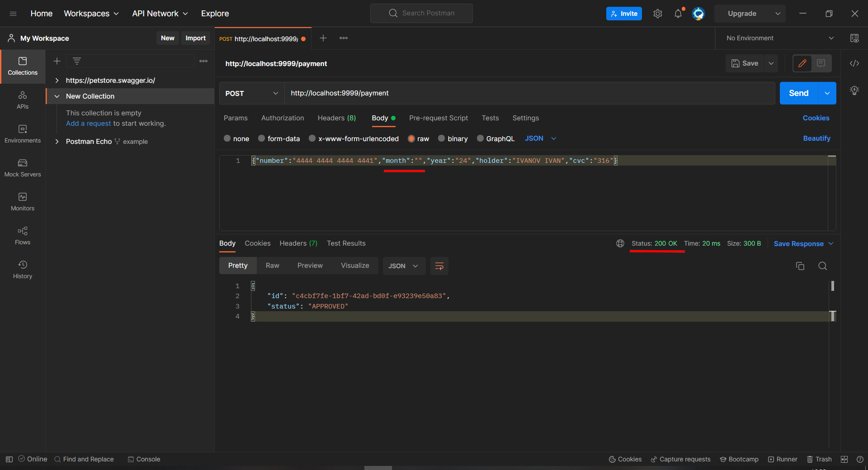Open notifications bell icon
Viewport: 868px width, 470px height.
pyautogui.click(x=678, y=14)
